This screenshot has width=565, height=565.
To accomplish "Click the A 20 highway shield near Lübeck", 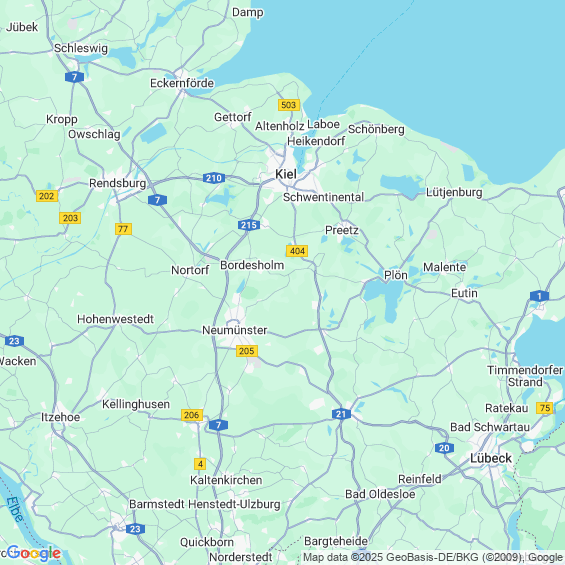I will coord(444,448).
